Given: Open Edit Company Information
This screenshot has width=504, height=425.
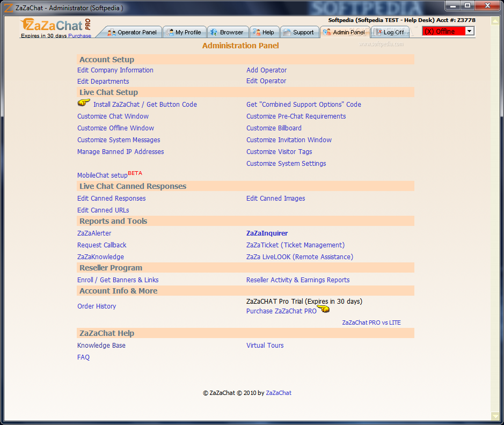Looking at the screenshot, I should coord(115,70).
